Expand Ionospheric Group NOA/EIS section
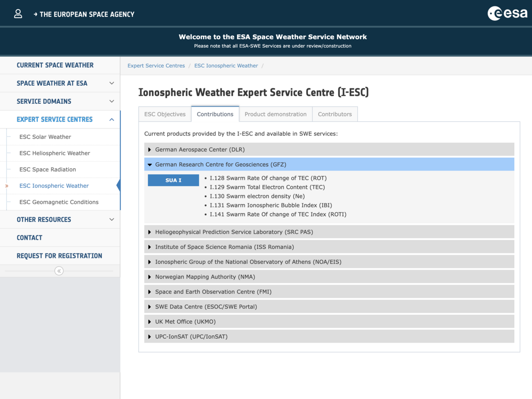The image size is (532, 399). pyautogui.click(x=329, y=262)
